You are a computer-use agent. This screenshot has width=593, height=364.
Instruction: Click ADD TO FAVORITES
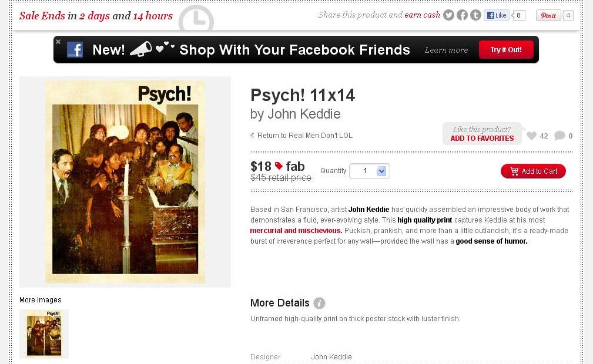(482, 139)
